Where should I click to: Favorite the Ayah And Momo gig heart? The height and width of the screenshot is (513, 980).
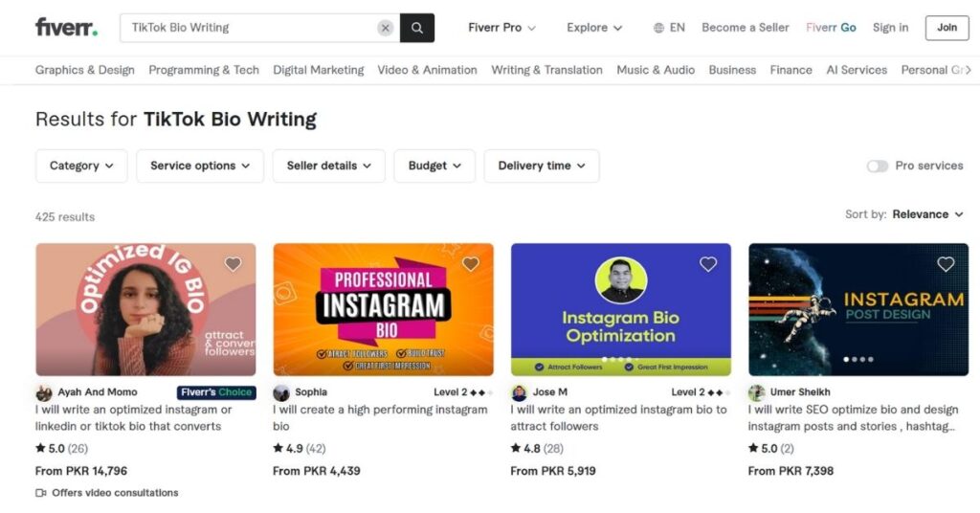click(234, 264)
